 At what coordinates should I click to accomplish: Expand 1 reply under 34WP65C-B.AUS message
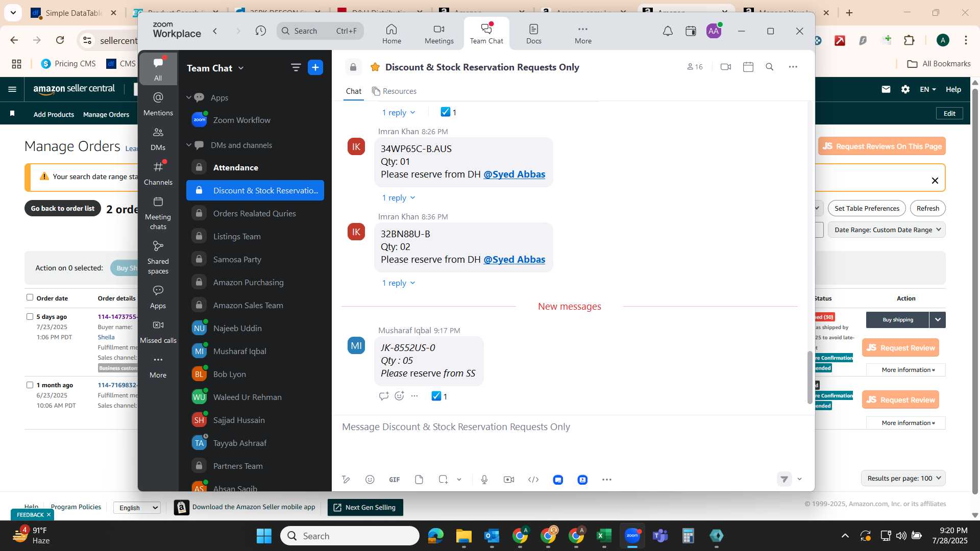point(399,197)
